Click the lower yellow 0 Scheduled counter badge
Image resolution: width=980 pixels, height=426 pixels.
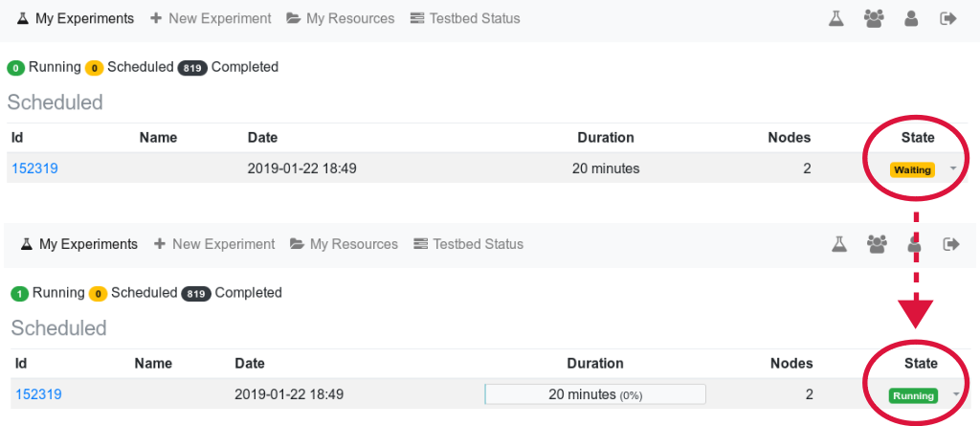[x=98, y=293]
